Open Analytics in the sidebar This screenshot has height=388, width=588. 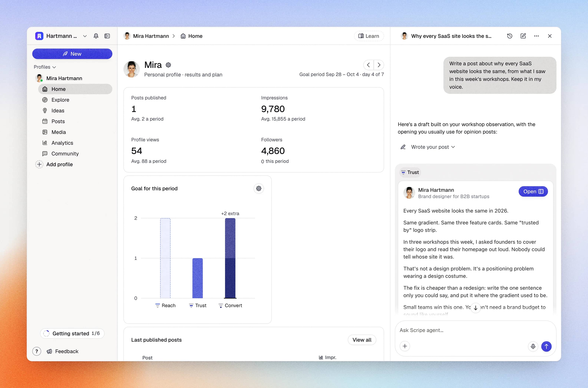(75, 143)
